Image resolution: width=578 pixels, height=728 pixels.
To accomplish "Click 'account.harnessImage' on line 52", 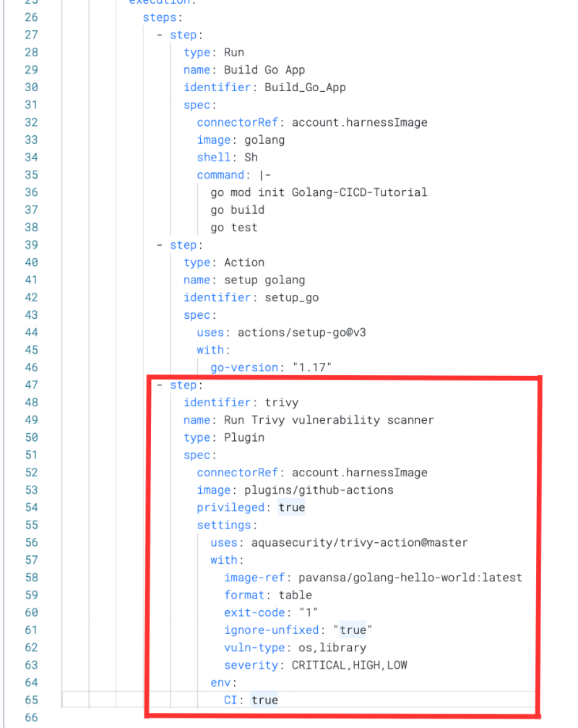I will click(x=360, y=473).
